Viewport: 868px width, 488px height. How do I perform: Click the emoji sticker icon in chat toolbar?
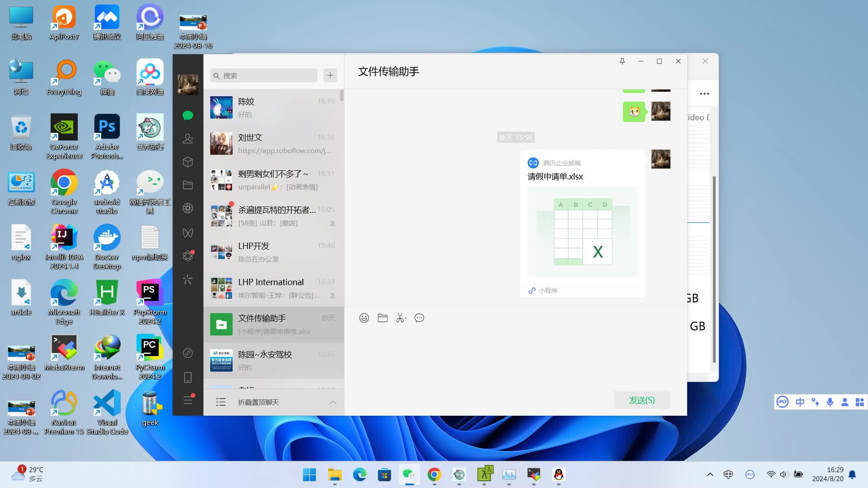364,318
